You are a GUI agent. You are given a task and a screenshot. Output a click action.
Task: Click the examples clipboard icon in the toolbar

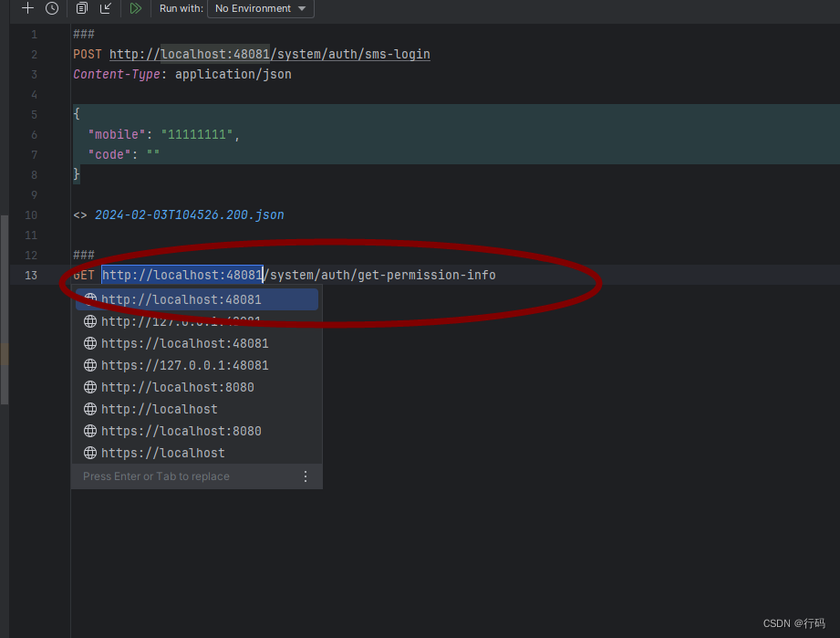click(x=81, y=9)
